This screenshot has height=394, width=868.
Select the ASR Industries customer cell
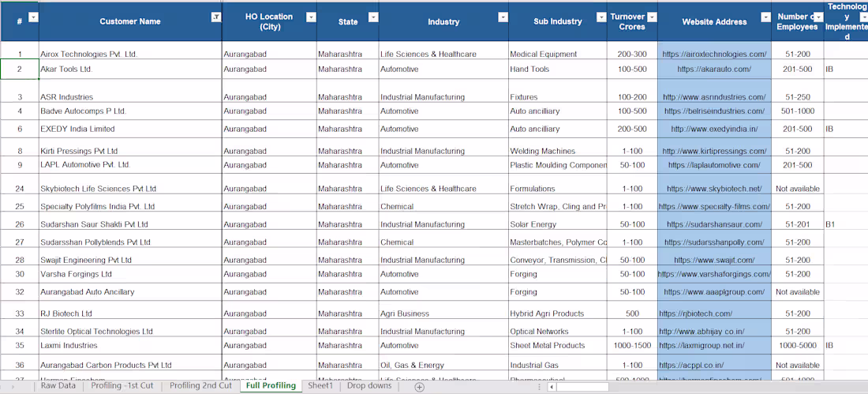coord(130,91)
